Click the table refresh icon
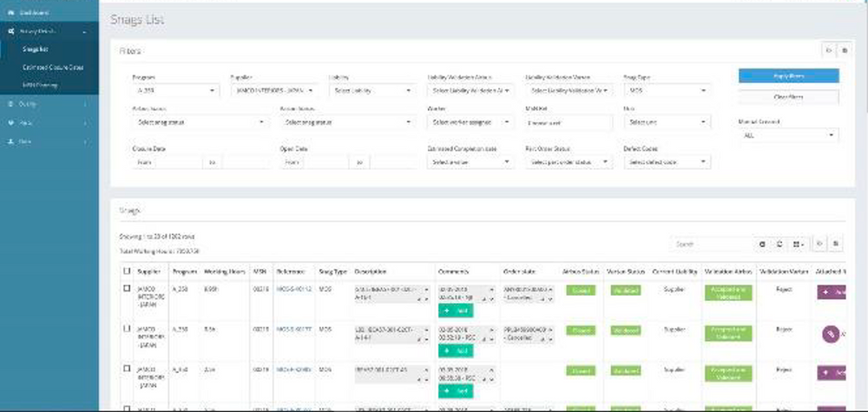Viewport: 868px width, 412px height. tap(779, 244)
